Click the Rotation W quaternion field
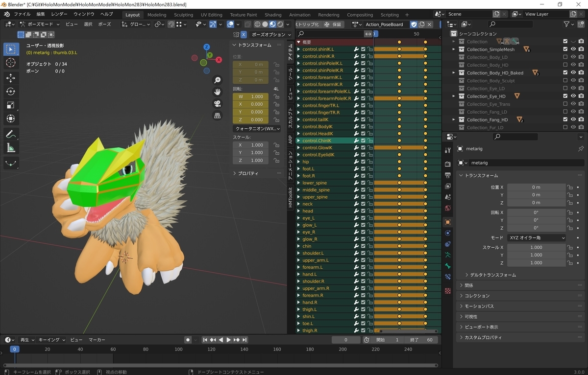 (250, 96)
